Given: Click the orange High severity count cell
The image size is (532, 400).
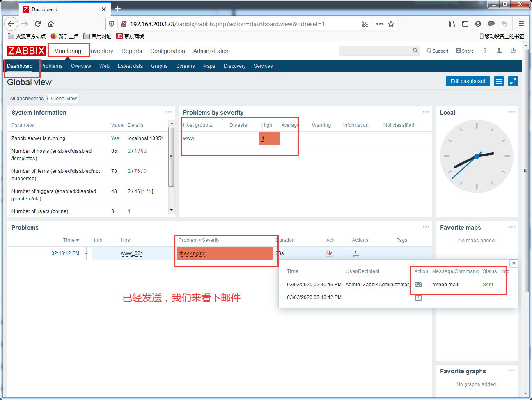Looking at the screenshot, I should pyautogui.click(x=269, y=138).
